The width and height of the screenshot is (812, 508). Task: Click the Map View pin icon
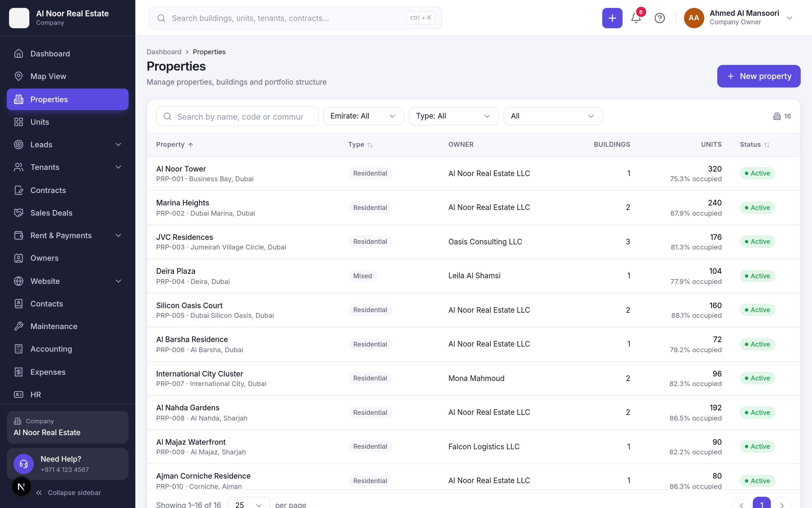(19, 76)
